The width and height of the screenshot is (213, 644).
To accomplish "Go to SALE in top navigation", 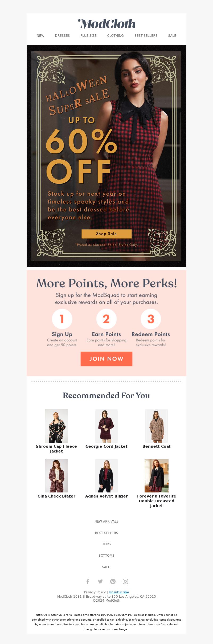I will click(x=172, y=36).
